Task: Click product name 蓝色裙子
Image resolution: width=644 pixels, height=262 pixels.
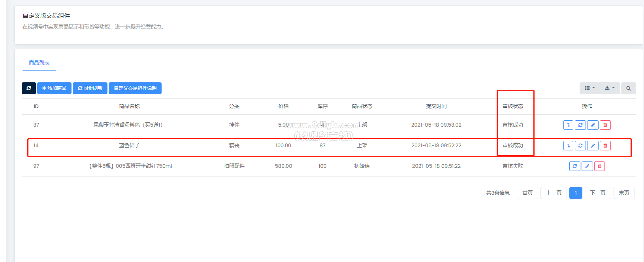Action: [129, 145]
